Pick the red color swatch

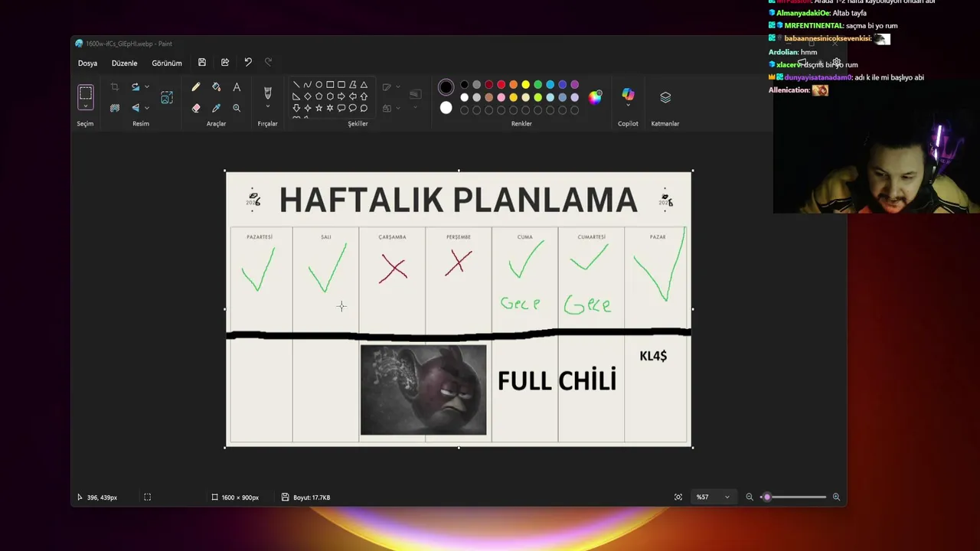[501, 85]
